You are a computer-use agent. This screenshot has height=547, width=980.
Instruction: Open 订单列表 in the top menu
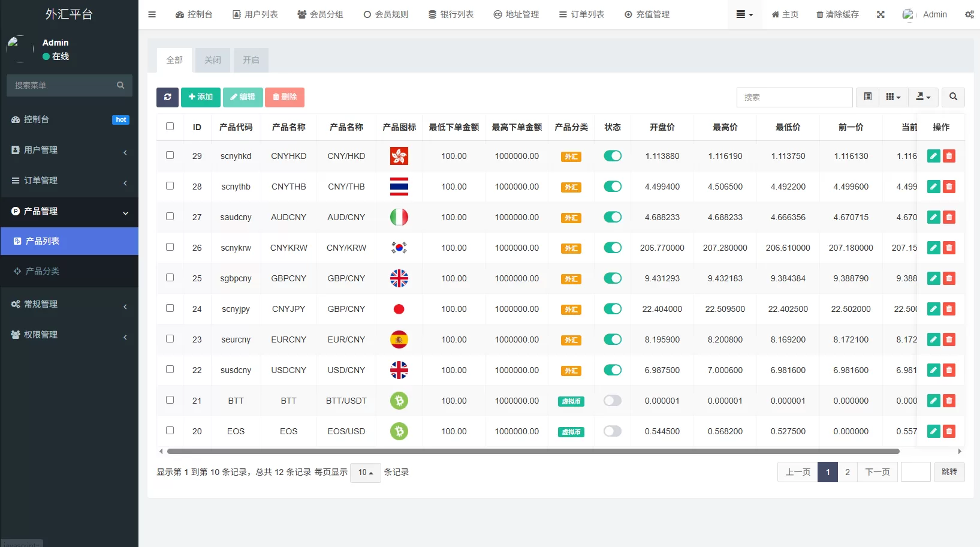pos(581,14)
